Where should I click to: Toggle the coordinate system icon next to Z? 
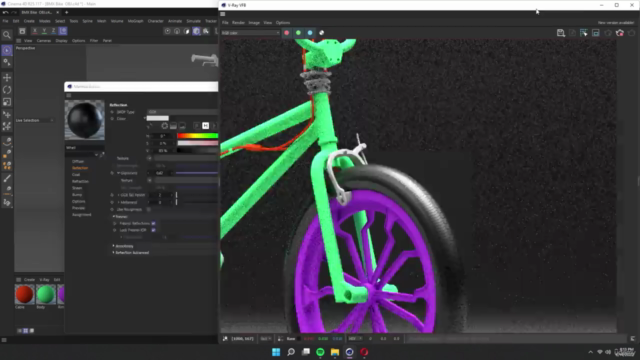click(63, 31)
